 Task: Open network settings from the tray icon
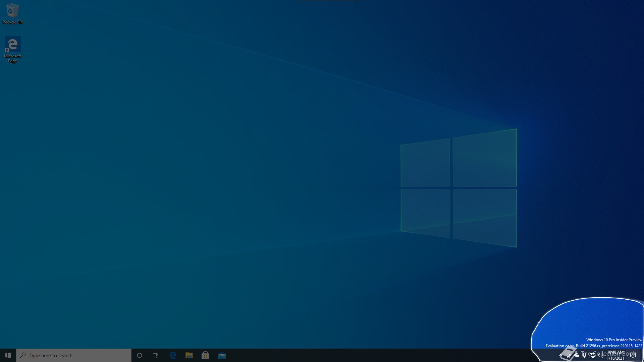coord(593,355)
